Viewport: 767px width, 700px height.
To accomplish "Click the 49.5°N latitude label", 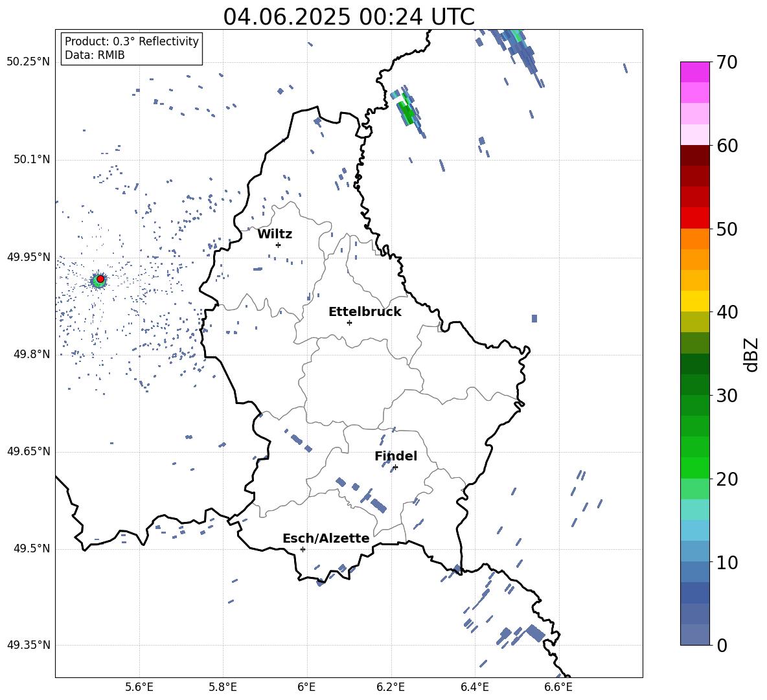I will 32,548.
